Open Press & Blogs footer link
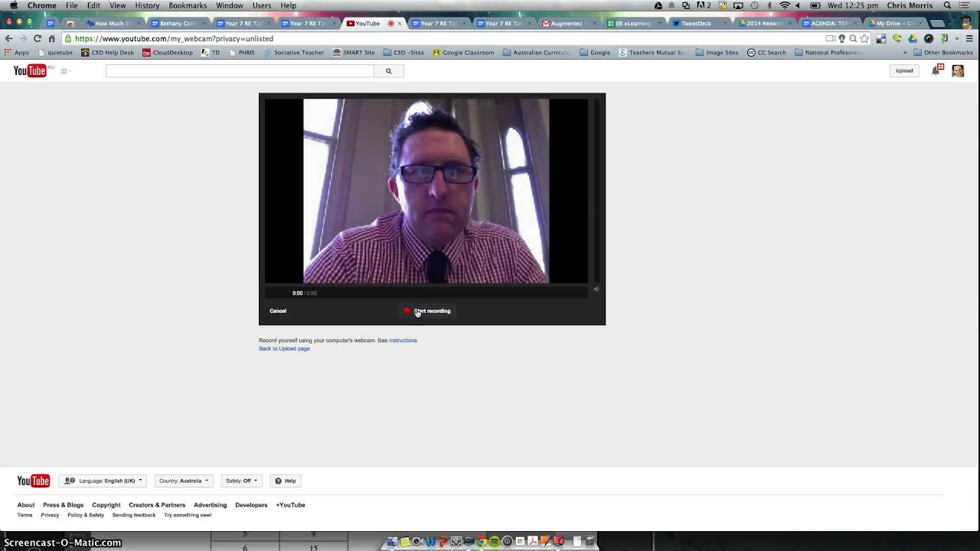980x551 pixels. 63,505
